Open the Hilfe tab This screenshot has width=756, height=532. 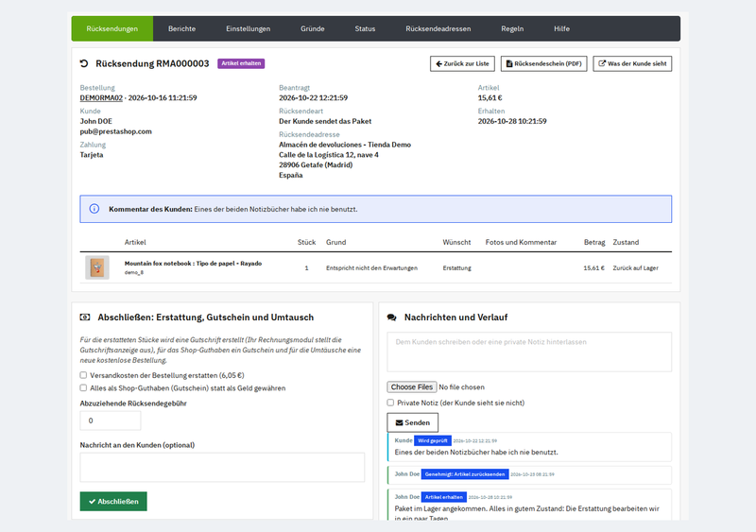click(561, 28)
